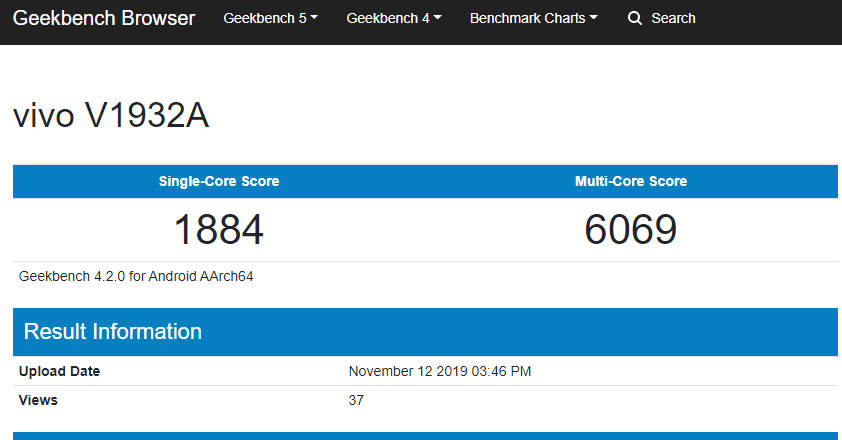The width and height of the screenshot is (842, 440).
Task: Select the Upload Date label
Action: [x=59, y=371]
